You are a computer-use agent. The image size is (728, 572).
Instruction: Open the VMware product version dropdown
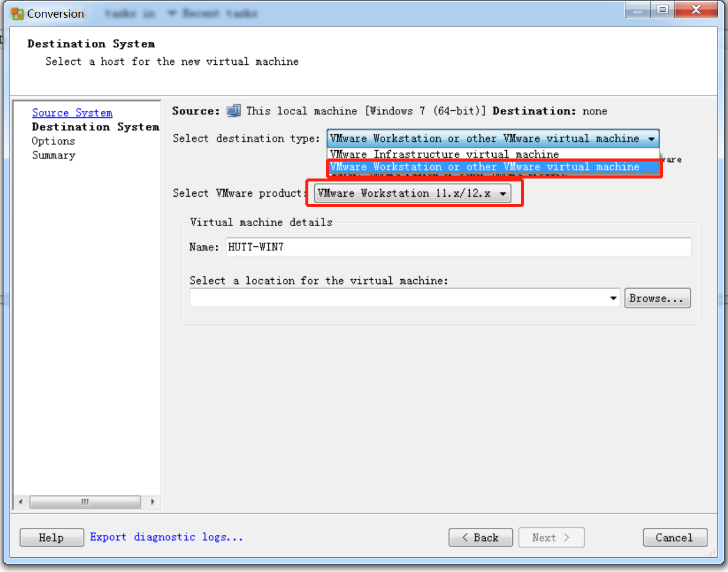413,193
